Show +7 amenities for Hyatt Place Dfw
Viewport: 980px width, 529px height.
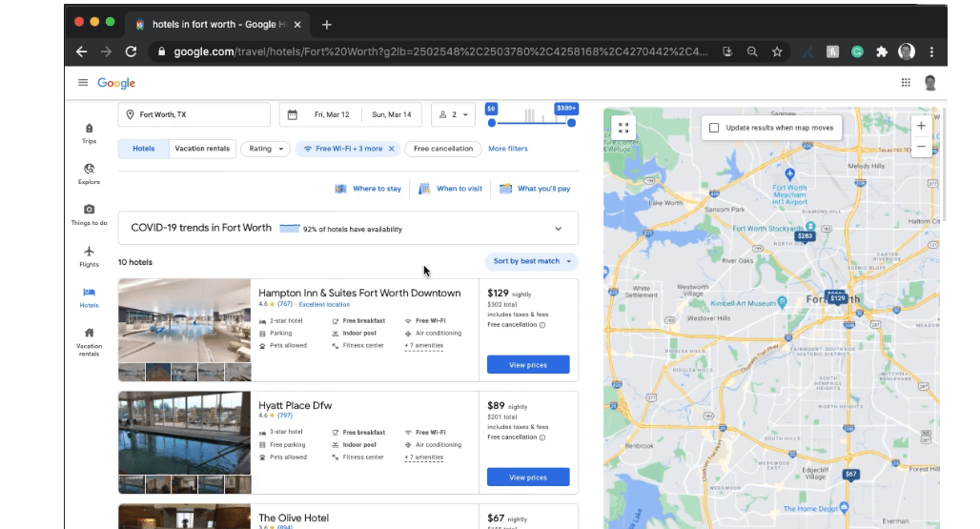[x=424, y=458]
